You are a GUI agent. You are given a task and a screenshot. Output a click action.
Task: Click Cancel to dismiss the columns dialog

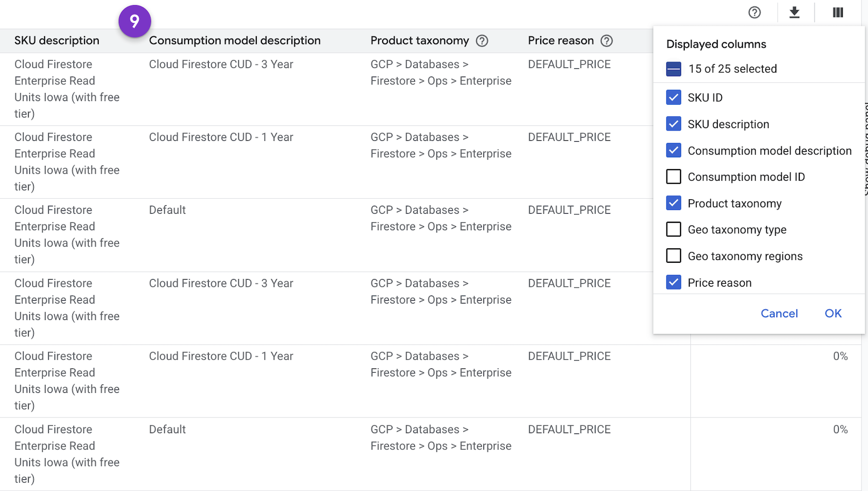coord(779,313)
